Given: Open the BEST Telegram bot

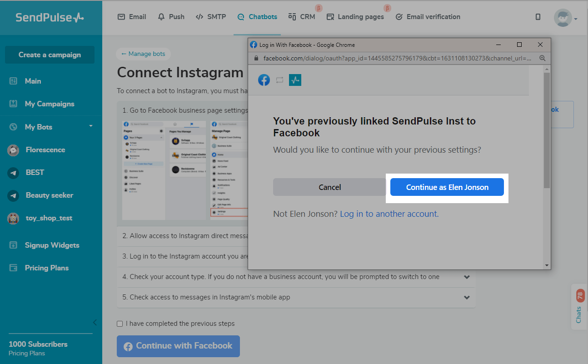Looking at the screenshot, I should pos(35,173).
